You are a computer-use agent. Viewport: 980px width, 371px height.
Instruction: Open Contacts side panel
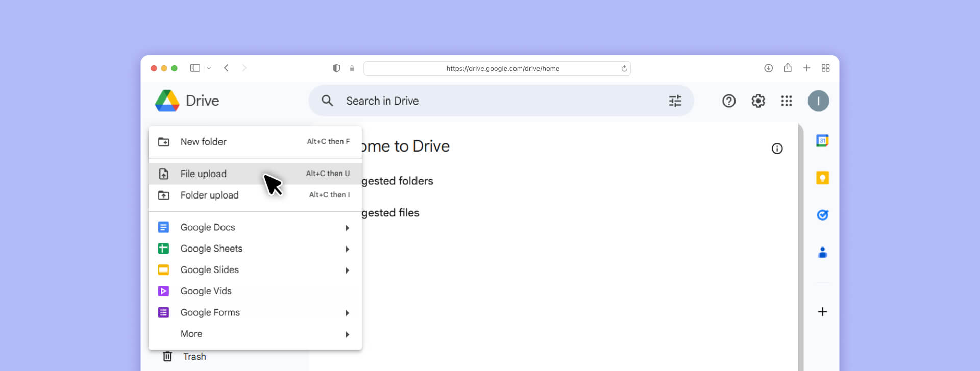pos(822,252)
